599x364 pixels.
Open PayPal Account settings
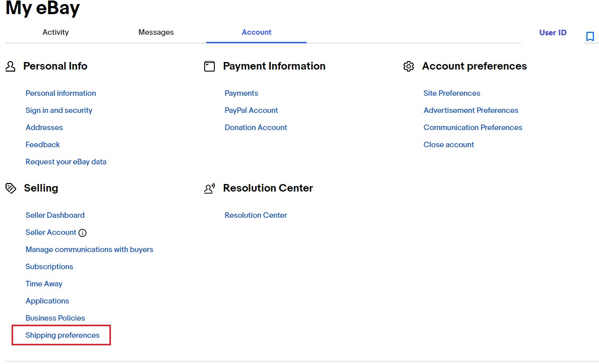(251, 110)
